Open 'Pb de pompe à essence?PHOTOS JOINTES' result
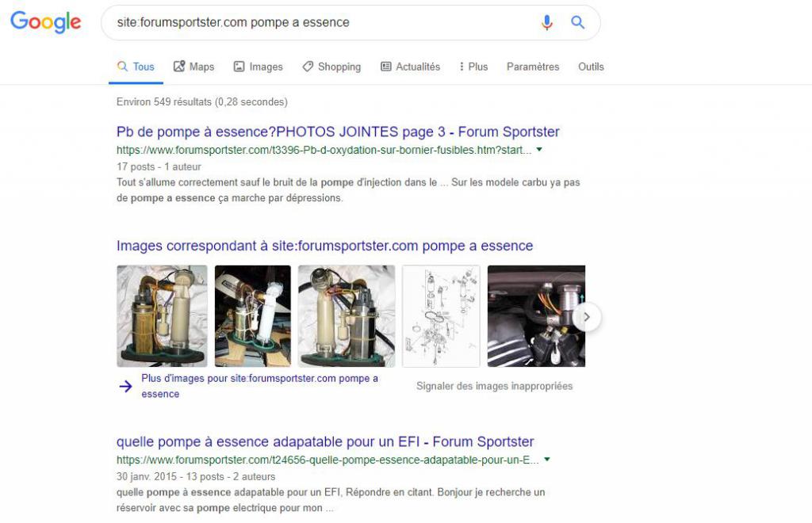This screenshot has width=812, height=523. (x=338, y=132)
